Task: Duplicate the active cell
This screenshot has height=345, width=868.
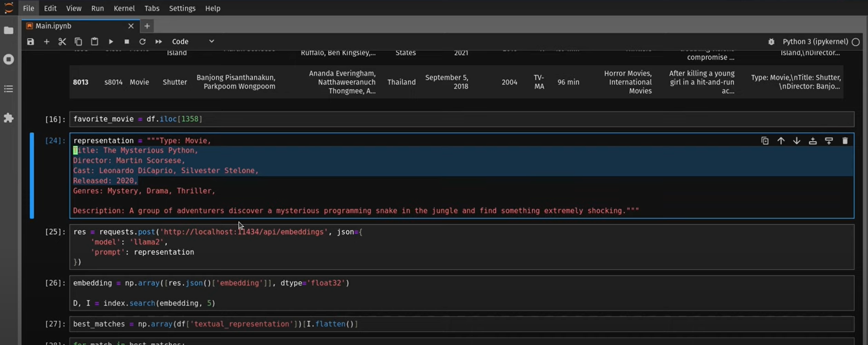Action: click(x=765, y=141)
